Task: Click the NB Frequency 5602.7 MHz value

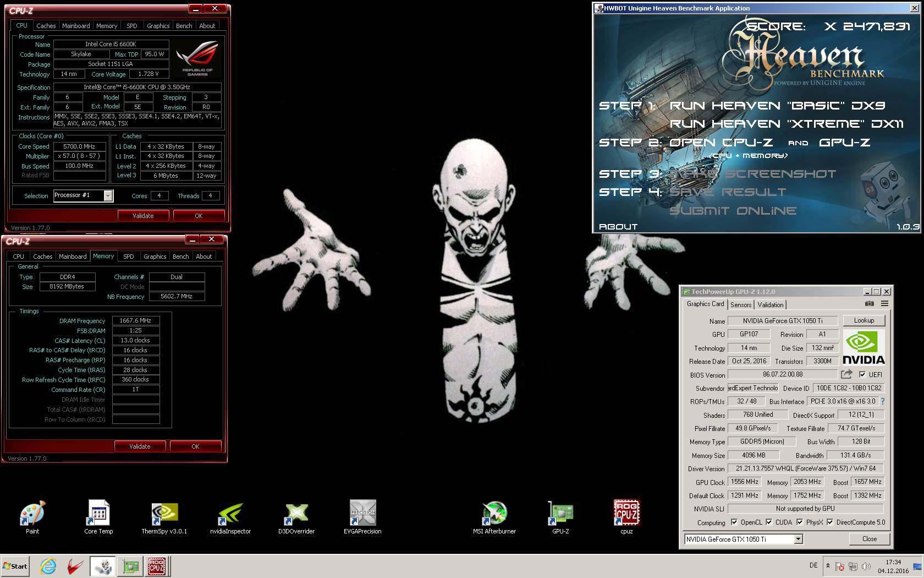Action: point(177,296)
